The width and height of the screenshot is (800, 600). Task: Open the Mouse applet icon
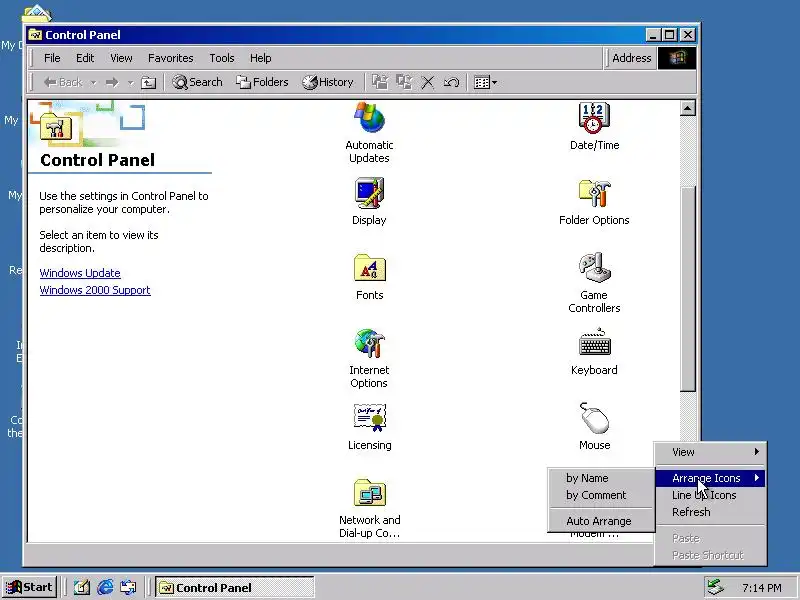click(594, 427)
